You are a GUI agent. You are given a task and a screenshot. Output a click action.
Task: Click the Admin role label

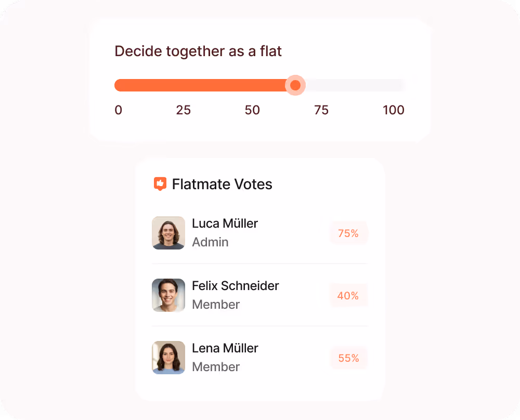[x=210, y=242]
